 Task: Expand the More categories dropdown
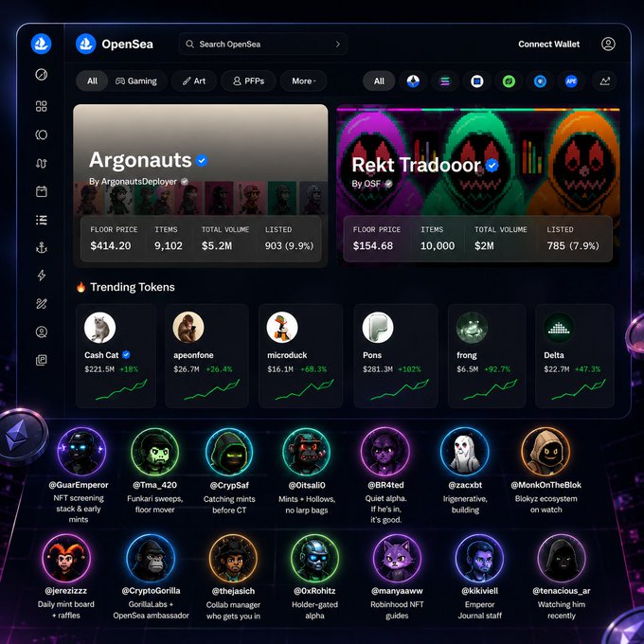[303, 80]
